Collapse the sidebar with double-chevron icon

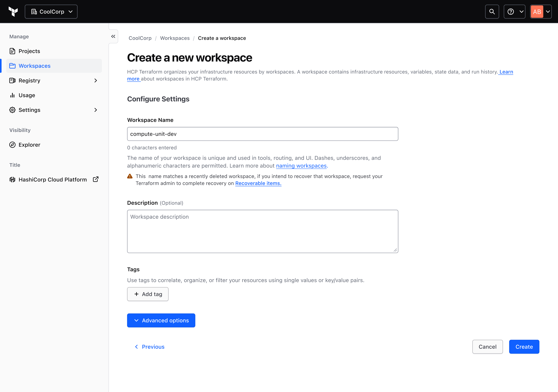113,36
